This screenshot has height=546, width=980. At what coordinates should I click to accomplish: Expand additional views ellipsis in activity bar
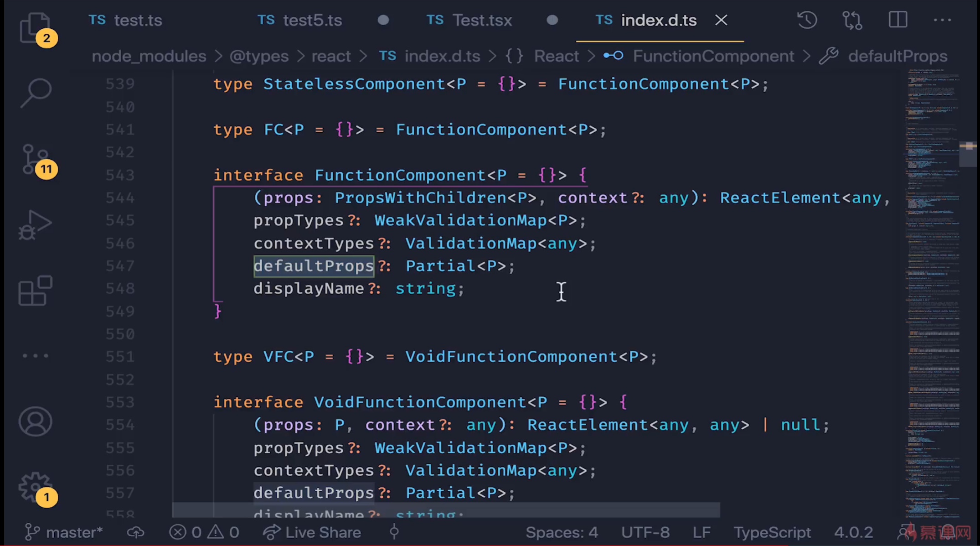[x=35, y=356]
